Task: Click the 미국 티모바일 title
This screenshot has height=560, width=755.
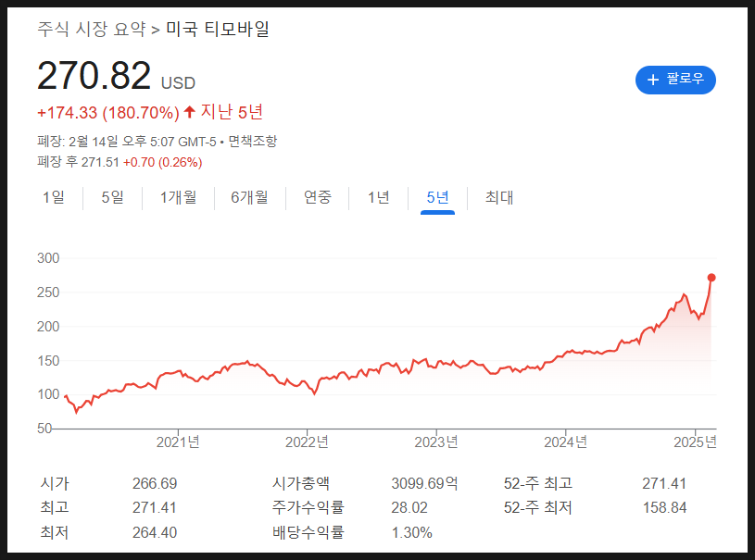Action: coord(218,30)
